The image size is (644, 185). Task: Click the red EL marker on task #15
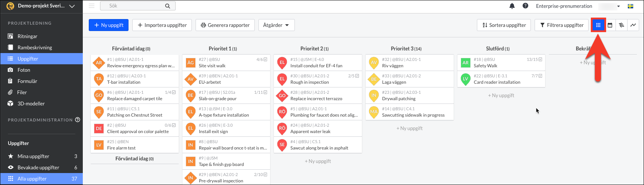click(282, 62)
